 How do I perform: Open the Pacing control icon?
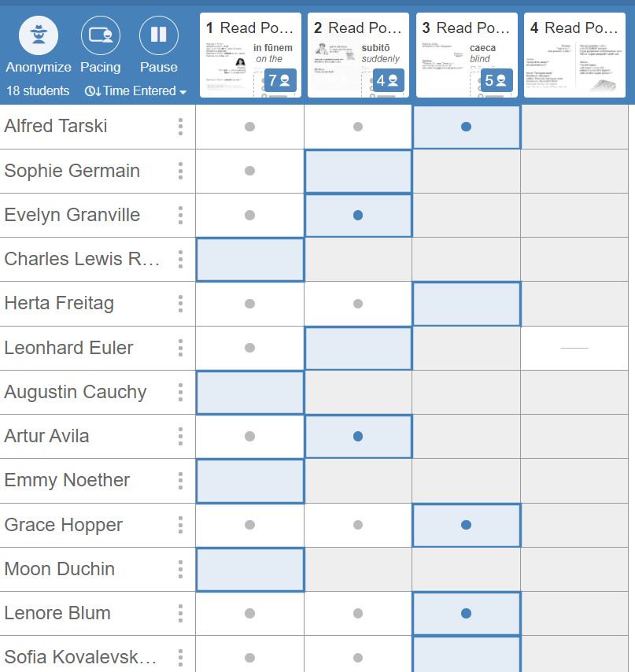click(x=100, y=35)
